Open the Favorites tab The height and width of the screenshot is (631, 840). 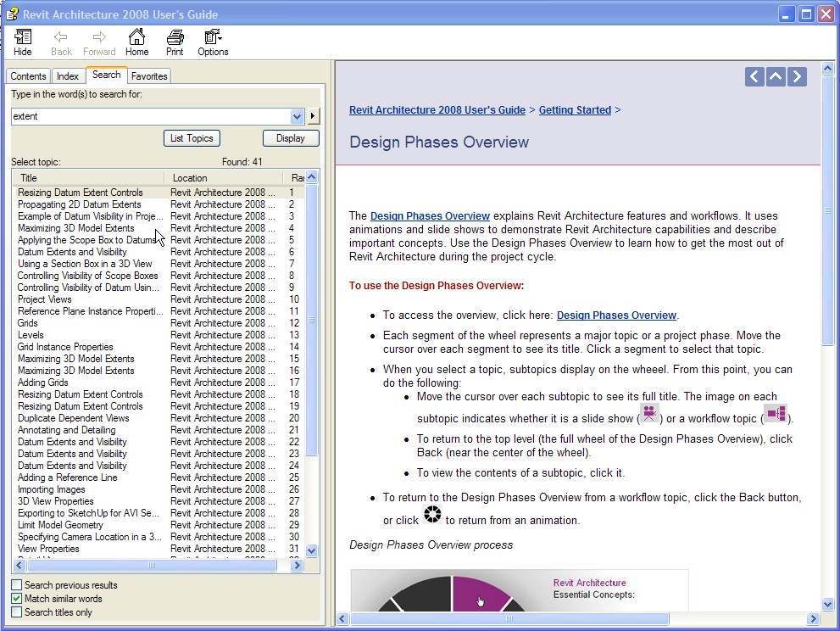pos(149,76)
